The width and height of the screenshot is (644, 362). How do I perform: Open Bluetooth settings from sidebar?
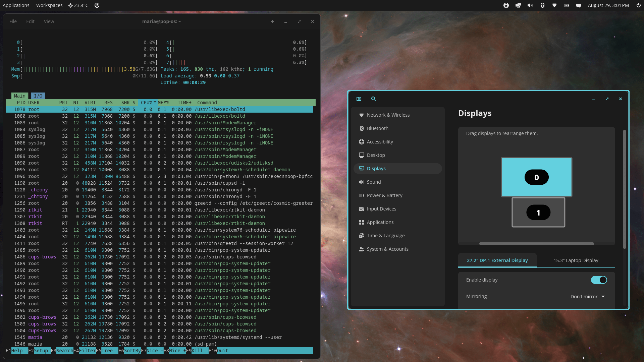[x=377, y=128]
